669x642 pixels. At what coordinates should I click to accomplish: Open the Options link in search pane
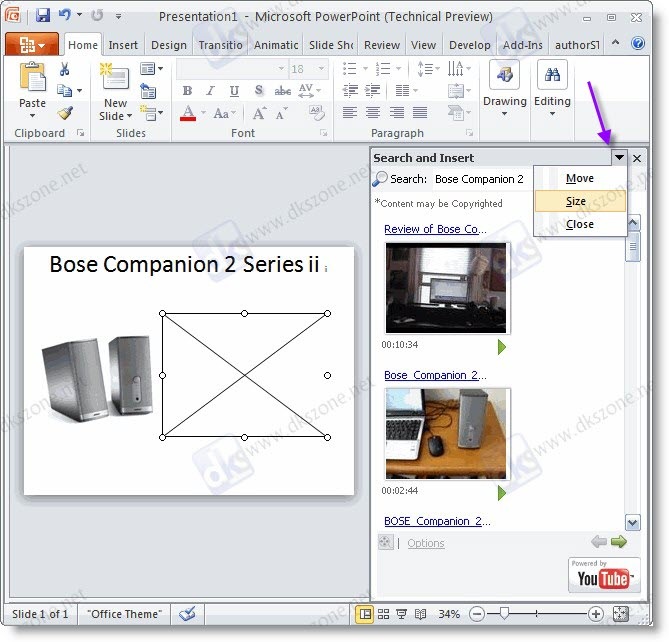point(425,543)
